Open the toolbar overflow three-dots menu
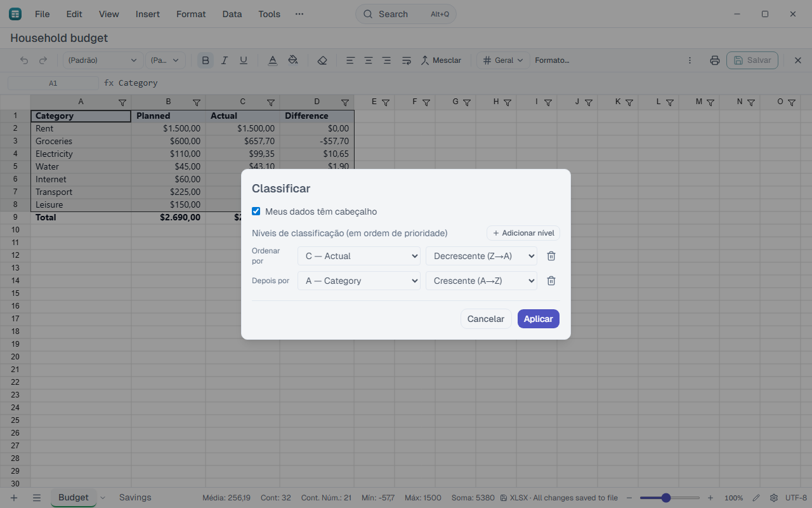The width and height of the screenshot is (812, 508). [x=690, y=60]
